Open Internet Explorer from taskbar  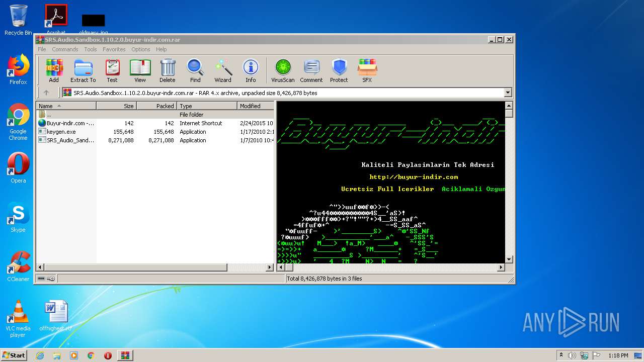(x=40, y=355)
